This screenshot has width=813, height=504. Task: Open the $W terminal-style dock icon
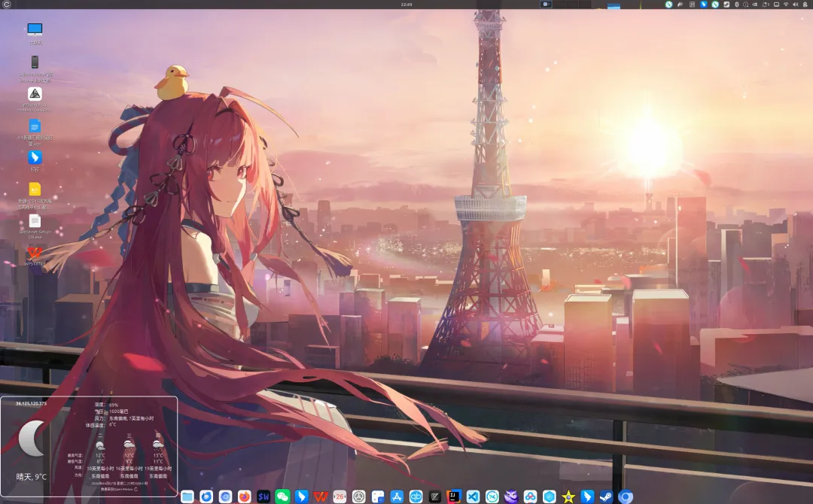[x=263, y=496]
